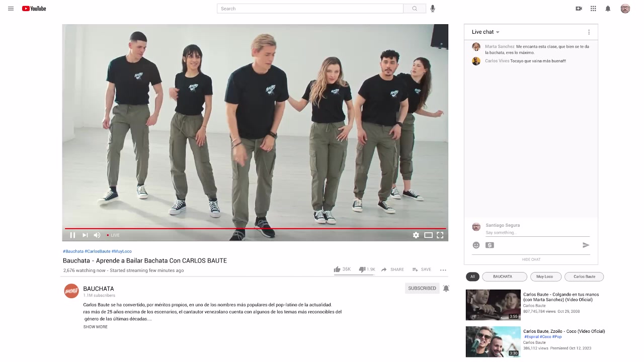644x362 pixels.
Task: Open the create video camera icon
Action: pos(579,9)
